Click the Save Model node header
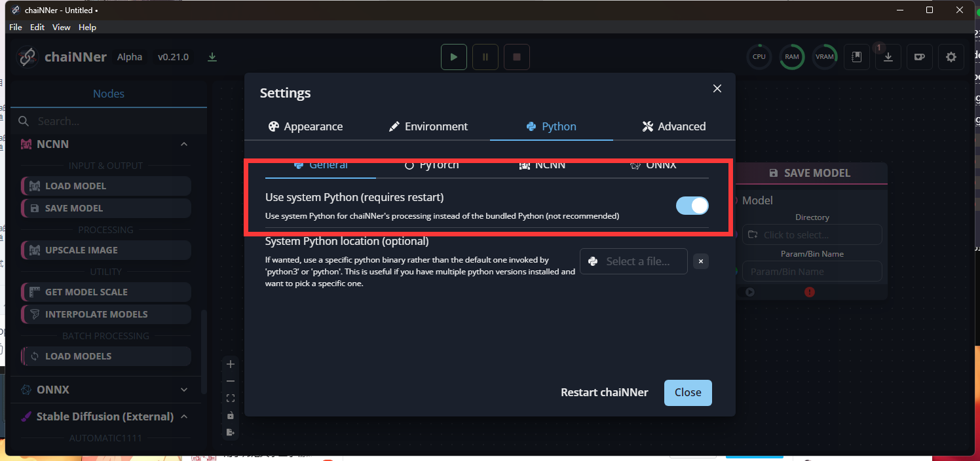The image size is (980, 461). [x=810, y=173]
